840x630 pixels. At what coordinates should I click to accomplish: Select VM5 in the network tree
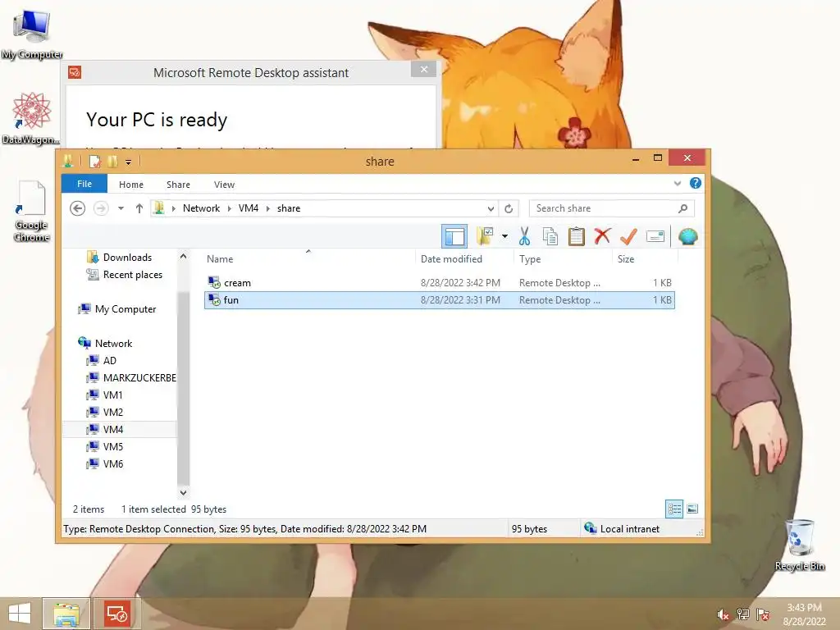pyautogui.click(x=112, y=446)
